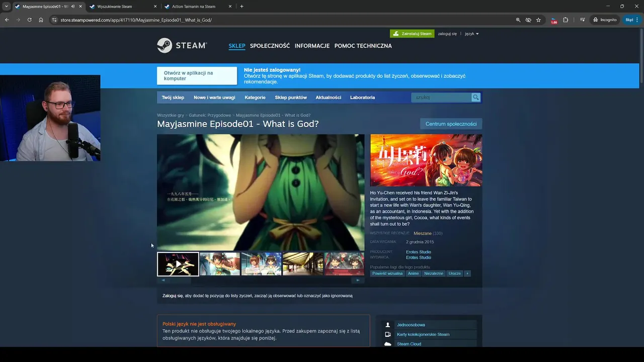Image resolution: width=644 pixels, height=362 pixels.
Task: Click the browser address bar URL
Action: click(136, 20)
